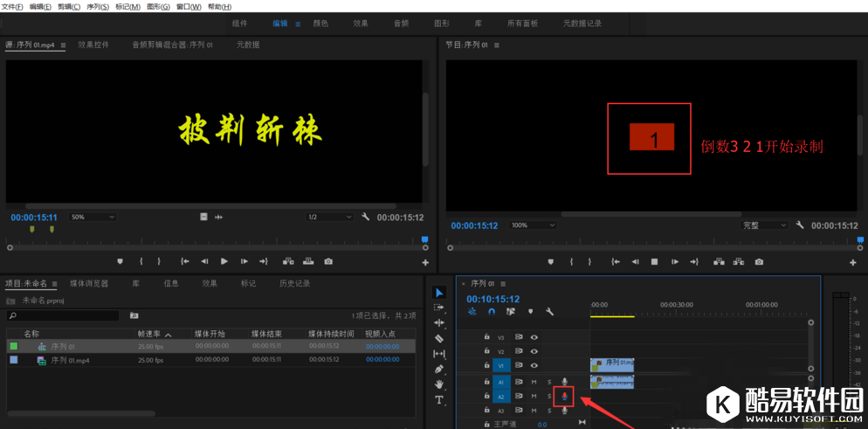Viewport: 868px width, 429px height.
Task: Mute audio track A1
Action: pos(534,382)
